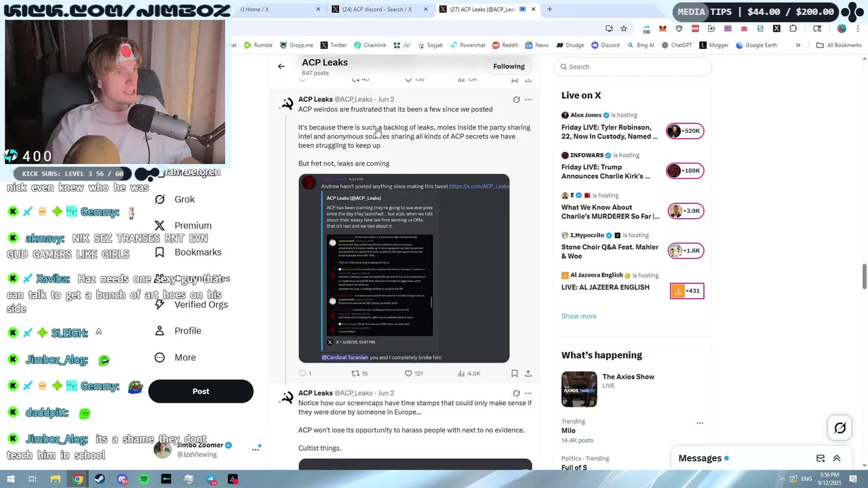868x488 pixels.
Task: Open the Rumble bookmark
Action: pos(258,45)
